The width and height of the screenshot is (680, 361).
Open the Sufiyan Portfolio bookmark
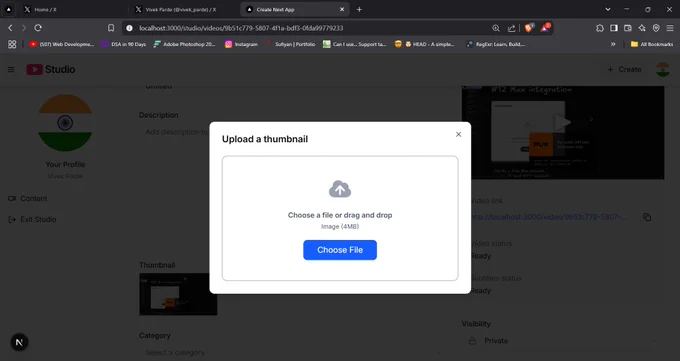coord(290,44)
